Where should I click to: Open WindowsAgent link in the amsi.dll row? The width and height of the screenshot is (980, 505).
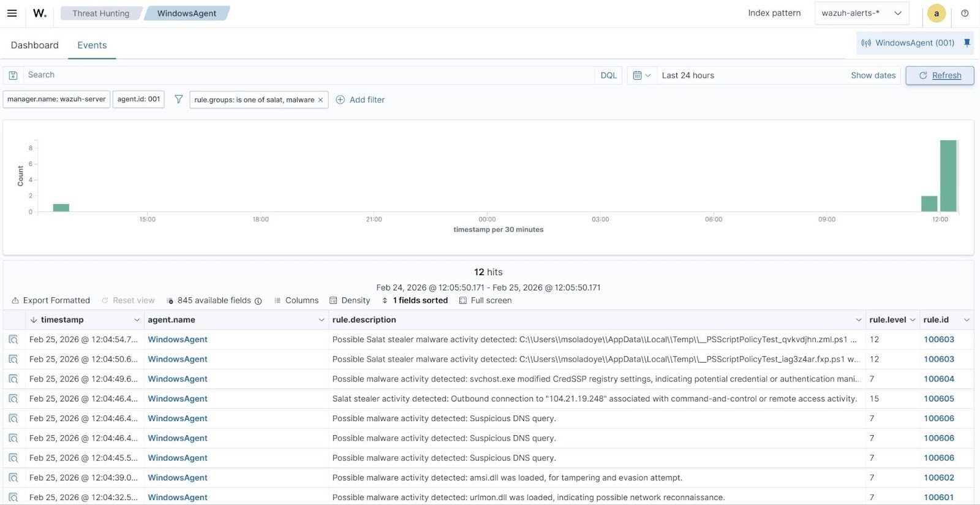coord(178,477)
